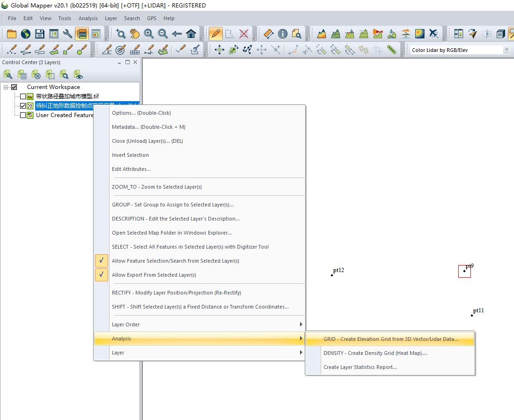Viewport: 514px width, 420px height.
Task: Choose Close (Unload) Layer(s) entry
Action: tap(199, 141)
